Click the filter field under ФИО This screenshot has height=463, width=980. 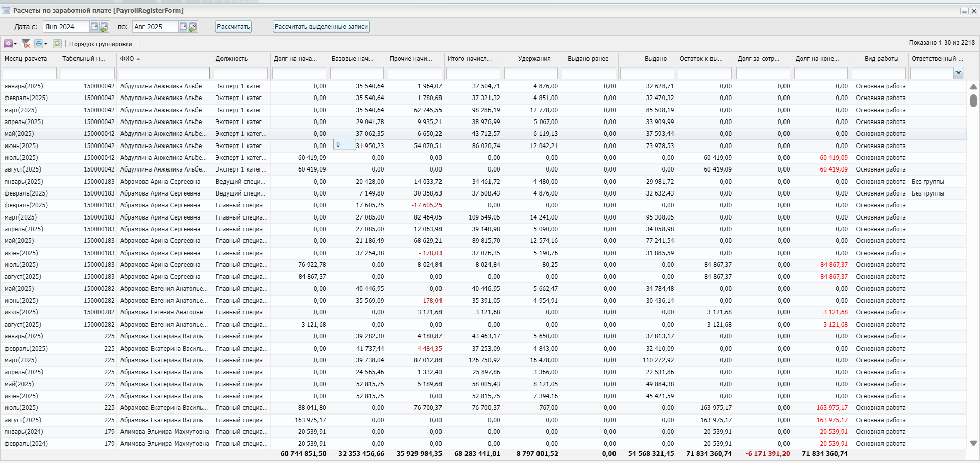pos(164,74)
